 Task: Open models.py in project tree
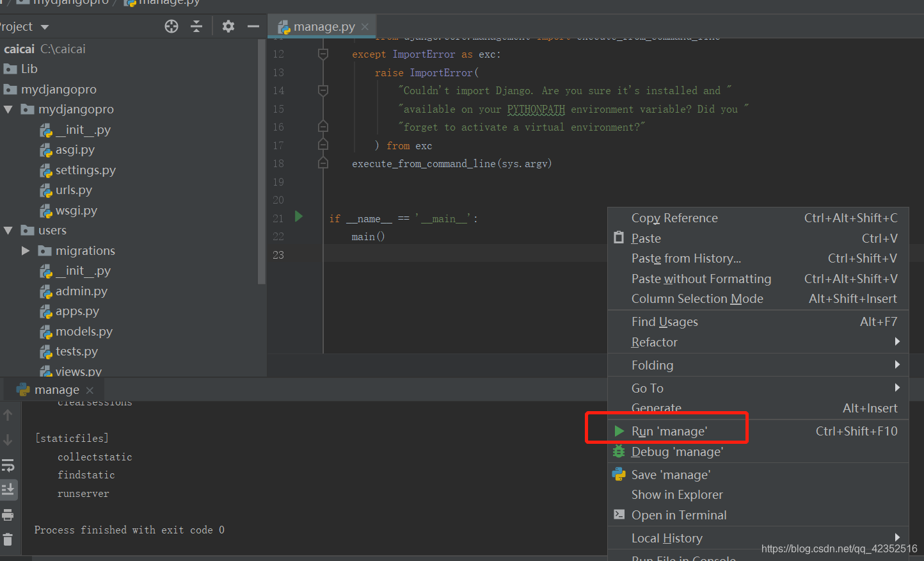click(x=76, y=332)
